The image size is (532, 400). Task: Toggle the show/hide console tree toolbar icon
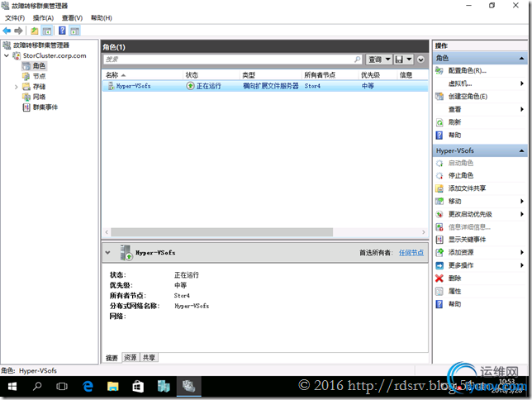[x=47, y=31]
